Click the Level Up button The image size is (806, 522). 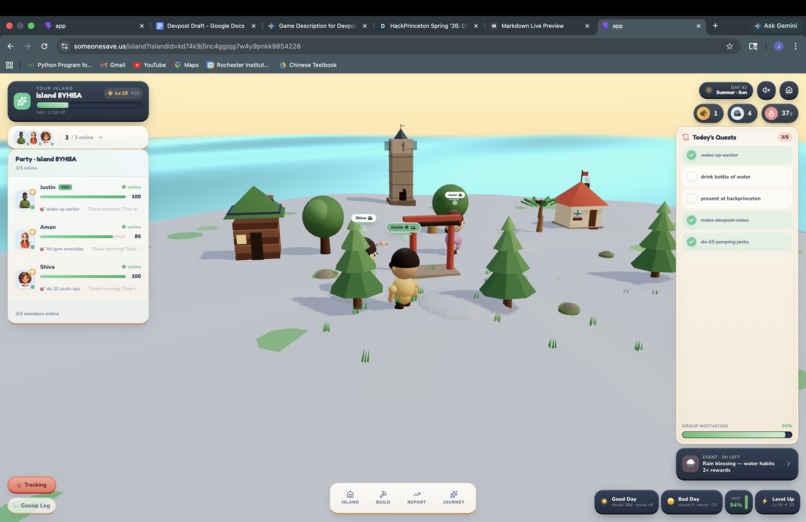(777, 502)
